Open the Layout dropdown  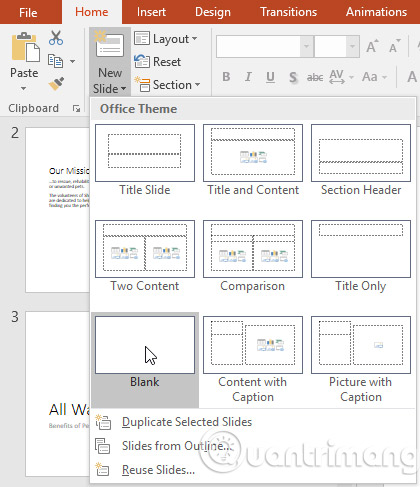tap(166, 39)
